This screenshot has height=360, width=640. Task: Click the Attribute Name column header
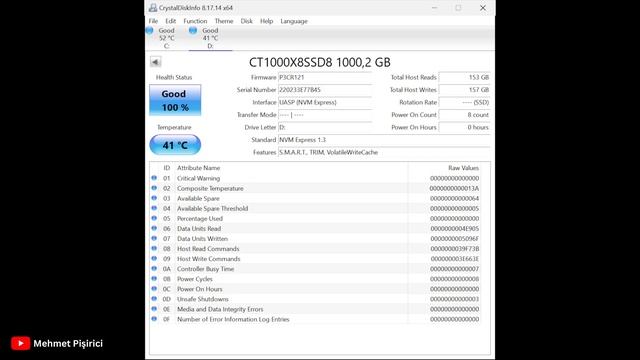pos(198,168)
